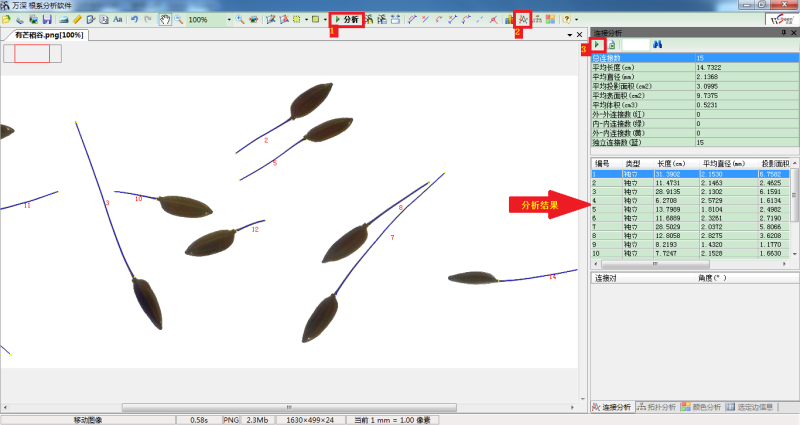Run analysis with green play icon in panel

point(598,45)
